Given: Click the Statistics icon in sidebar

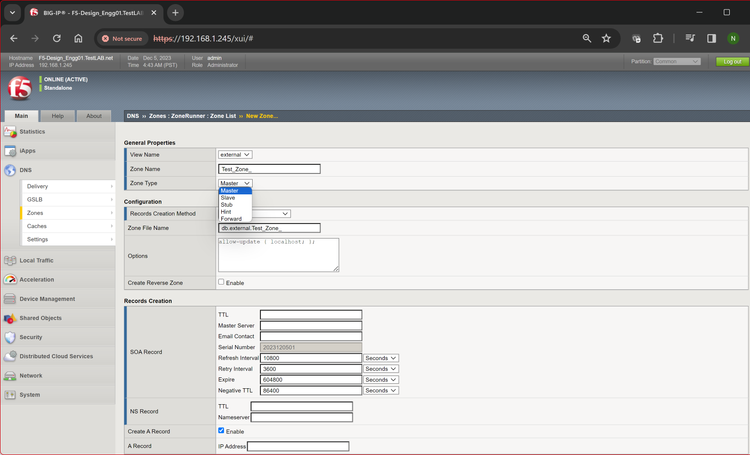Looking at the screenshot, I should click(x=10, y=132).
